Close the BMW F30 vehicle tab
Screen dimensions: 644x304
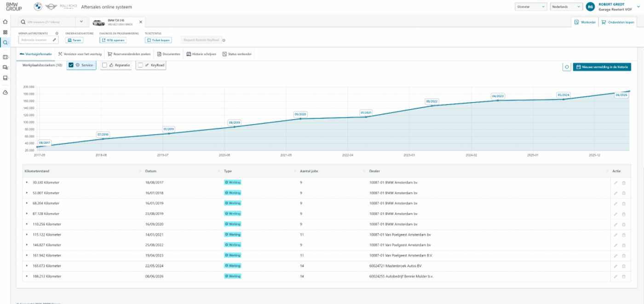point(141,22)
